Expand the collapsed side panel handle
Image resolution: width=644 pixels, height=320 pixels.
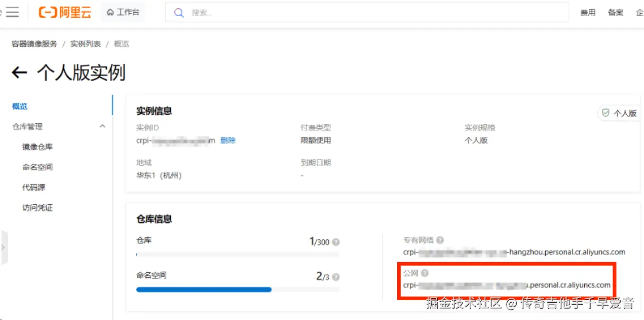pyautogui.click(x=4, y=247)
